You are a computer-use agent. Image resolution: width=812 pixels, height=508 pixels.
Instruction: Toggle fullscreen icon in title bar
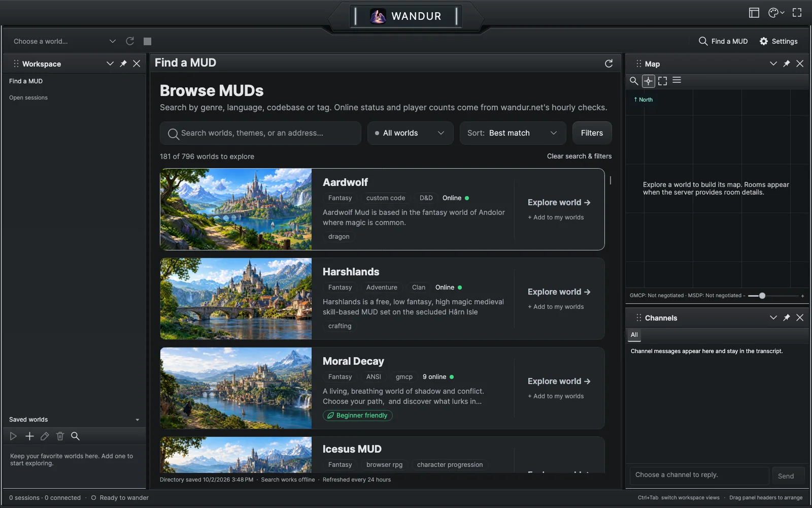point(797,13)
